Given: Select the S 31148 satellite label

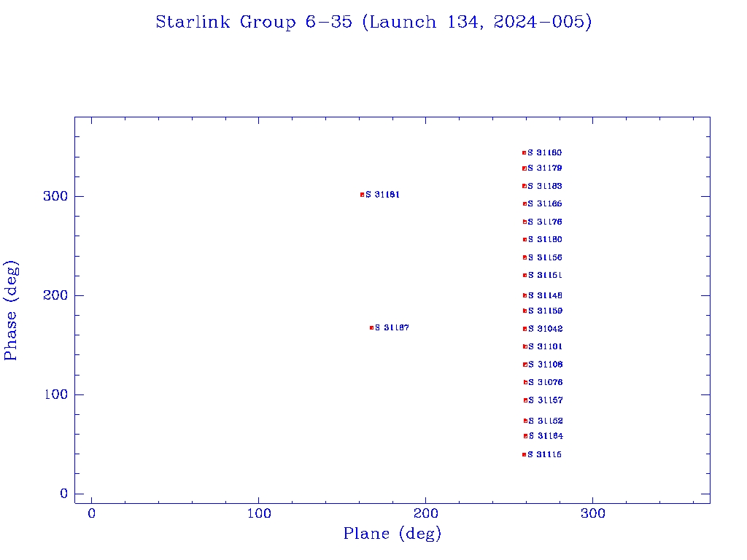Looking at the screenshot, I should [x=545, y=296].
